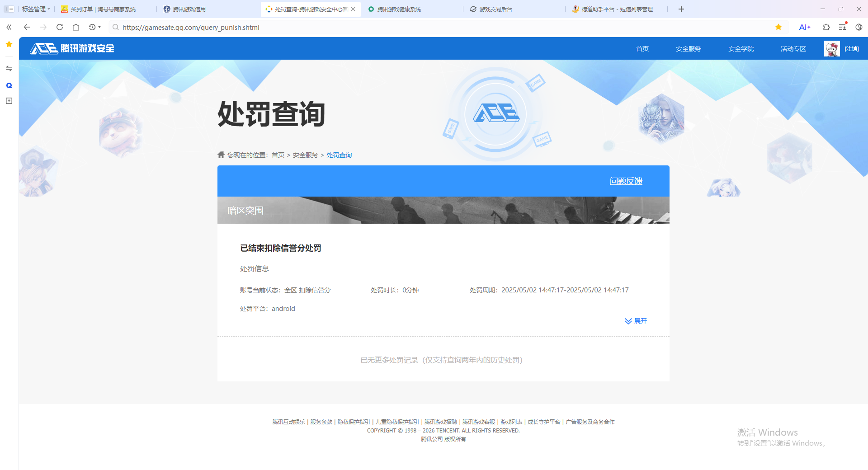Switch to the 游戏交易后台 tab

495,9
